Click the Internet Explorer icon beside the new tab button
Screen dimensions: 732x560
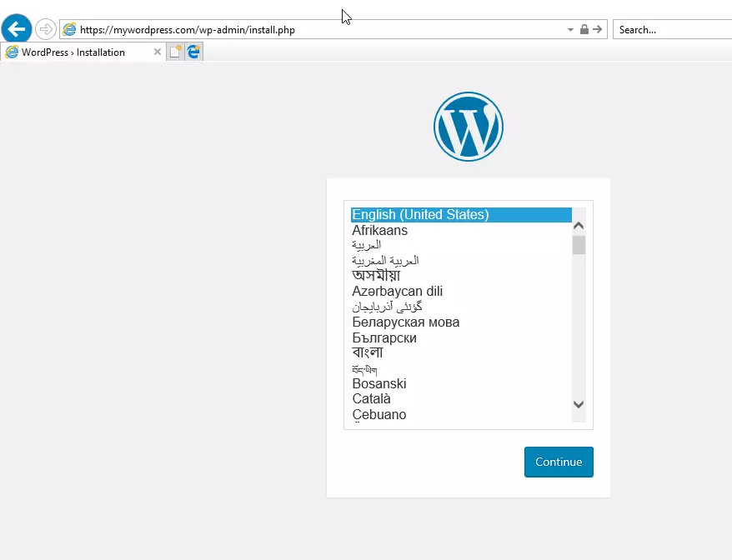coord(193,52)
